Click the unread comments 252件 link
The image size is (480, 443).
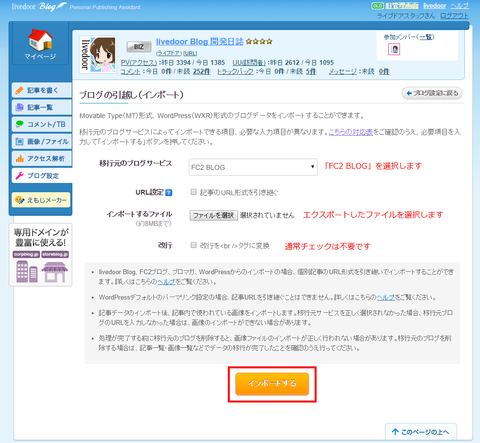pyautogui.click(x=201, y=71)
